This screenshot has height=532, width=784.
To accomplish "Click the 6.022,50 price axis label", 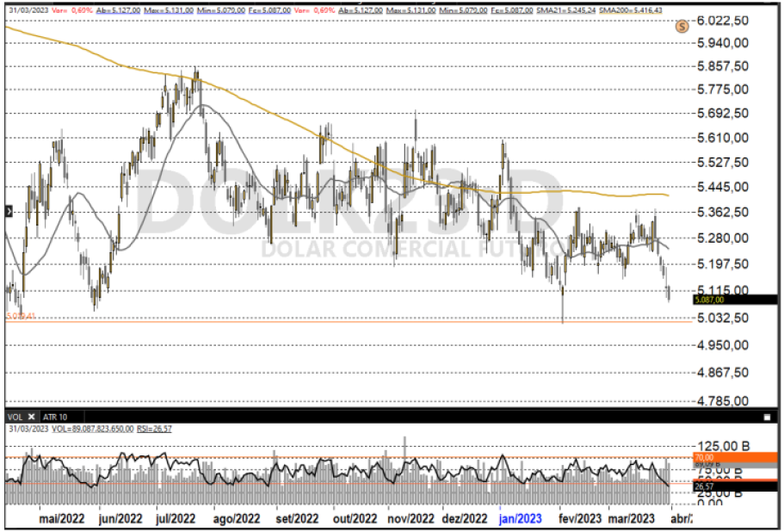I will [x=721, y=20].
